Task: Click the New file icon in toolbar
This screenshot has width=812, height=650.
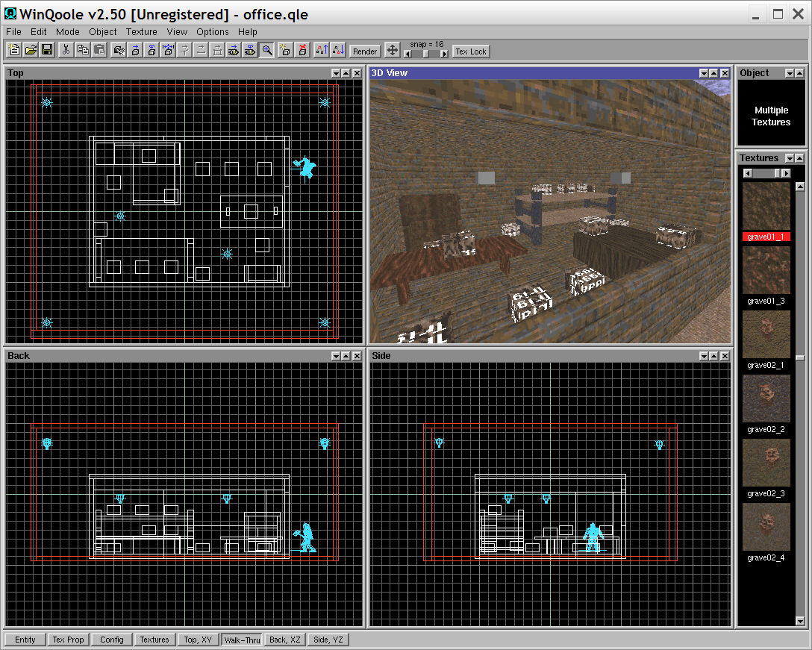Action: pyautogui.click(x=13, y=50)
